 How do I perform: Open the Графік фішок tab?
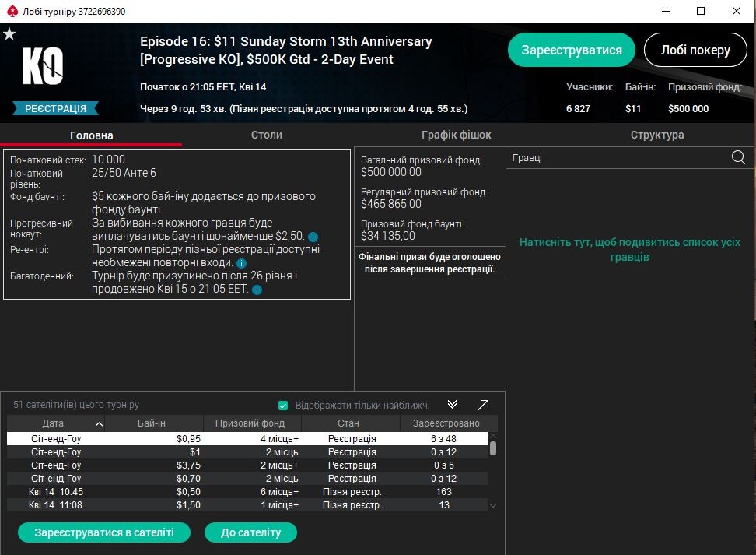click(x=456, y=135)
